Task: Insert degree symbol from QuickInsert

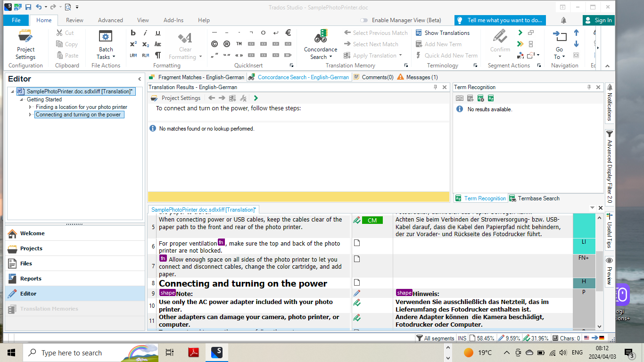Action: point(264,33)
